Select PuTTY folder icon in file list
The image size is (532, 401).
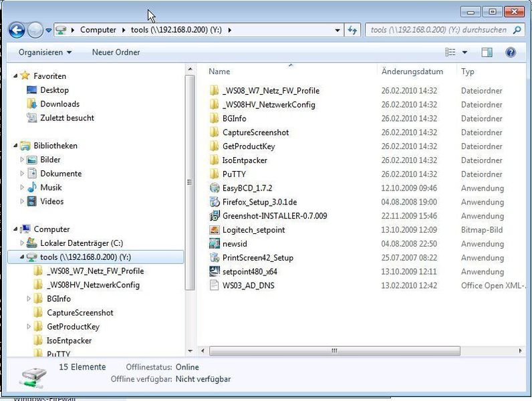(x=214, y=174)
